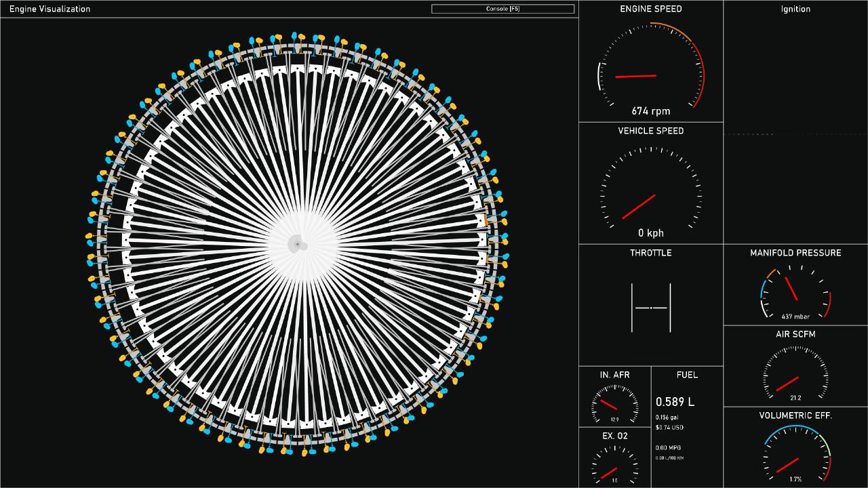The image size is (868, 488).
Task: Click the EX. O2 gauge dial
Action: 614,466
